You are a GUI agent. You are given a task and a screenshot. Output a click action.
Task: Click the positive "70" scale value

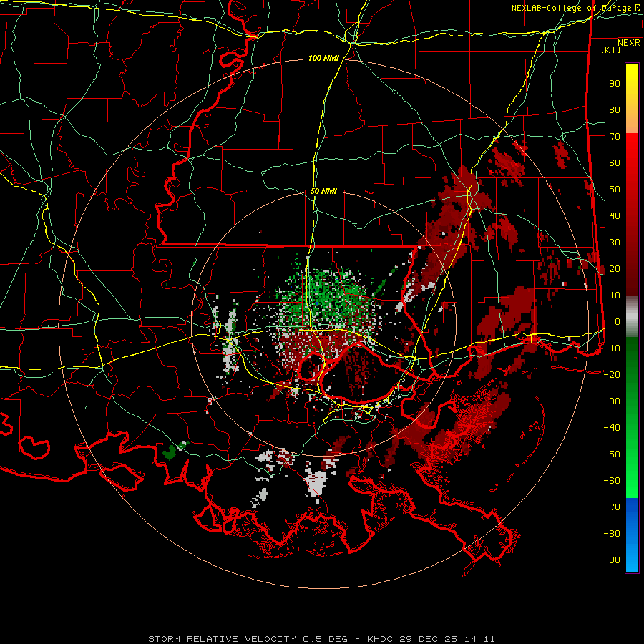coord(615,137)
